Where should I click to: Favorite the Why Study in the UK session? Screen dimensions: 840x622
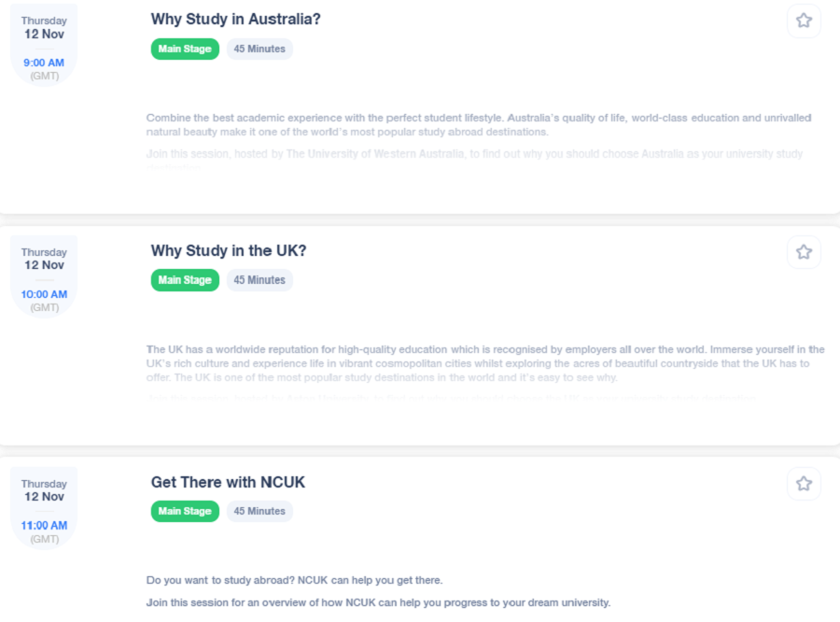pos(804,252)
